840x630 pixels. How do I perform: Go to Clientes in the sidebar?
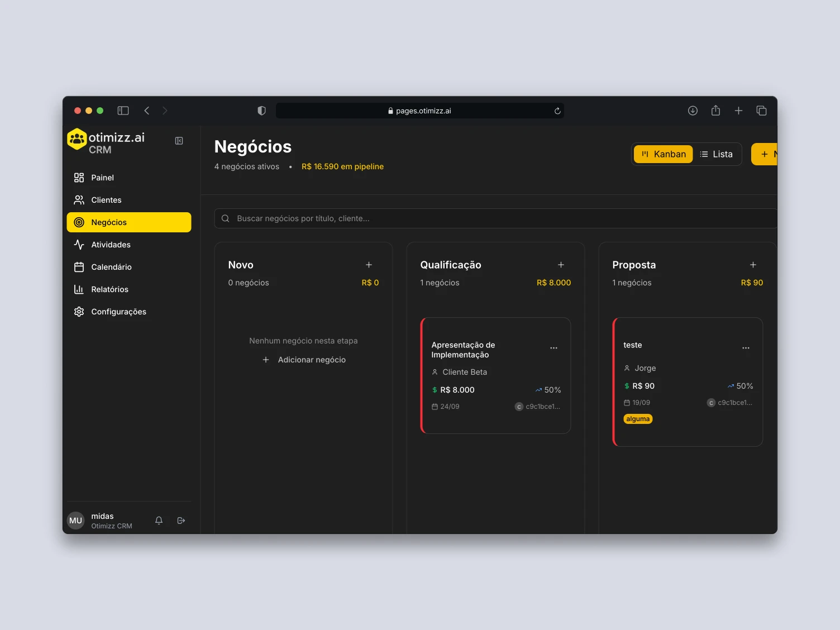point(106,200)
